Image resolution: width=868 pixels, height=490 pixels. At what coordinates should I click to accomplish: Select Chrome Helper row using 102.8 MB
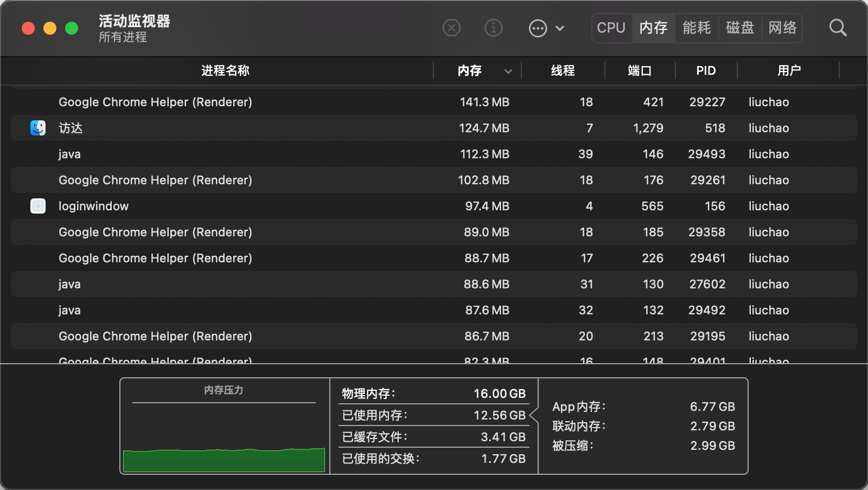coord(434,180)
